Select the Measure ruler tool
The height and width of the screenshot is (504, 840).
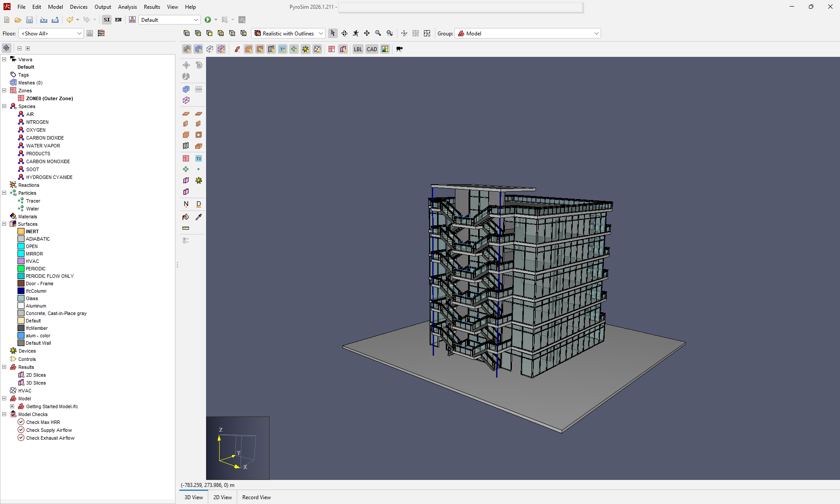click(186, 228)
